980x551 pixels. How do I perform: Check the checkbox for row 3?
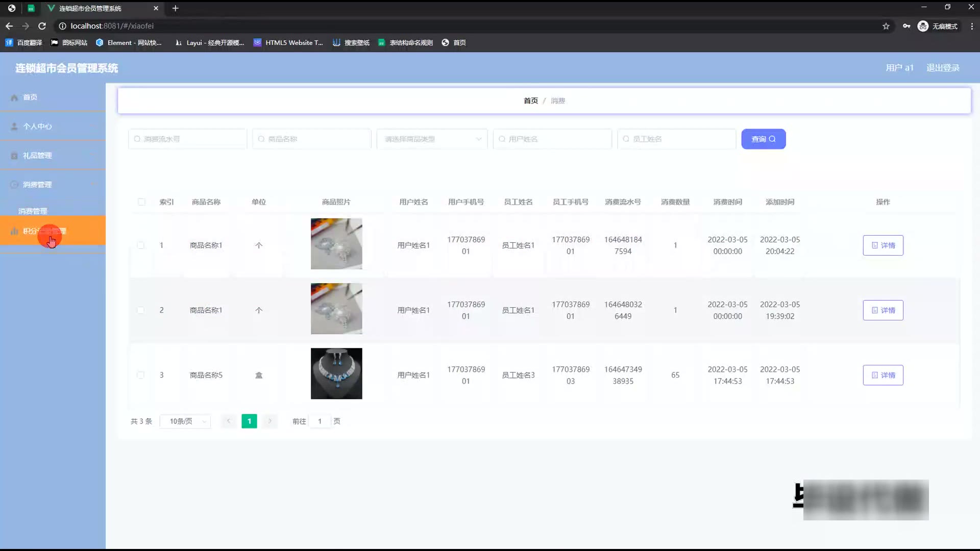pyautogui.click(x=141, y=375)
